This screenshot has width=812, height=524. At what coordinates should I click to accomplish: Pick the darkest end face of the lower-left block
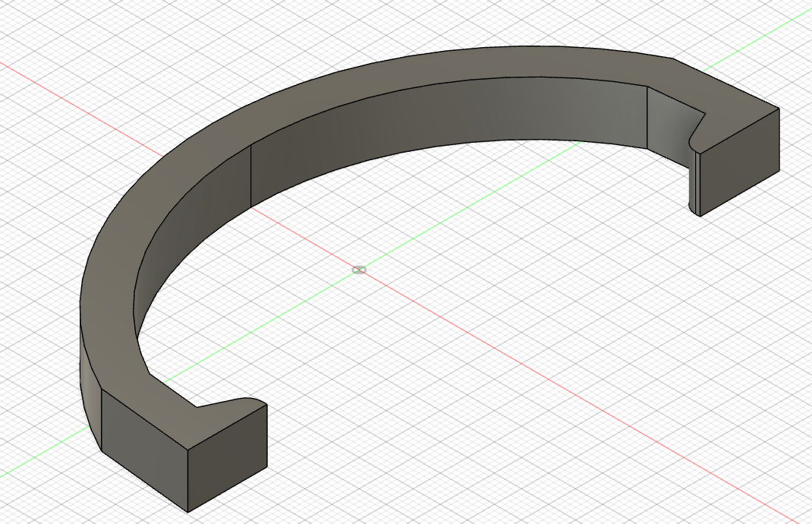click(x=228, y=459)
